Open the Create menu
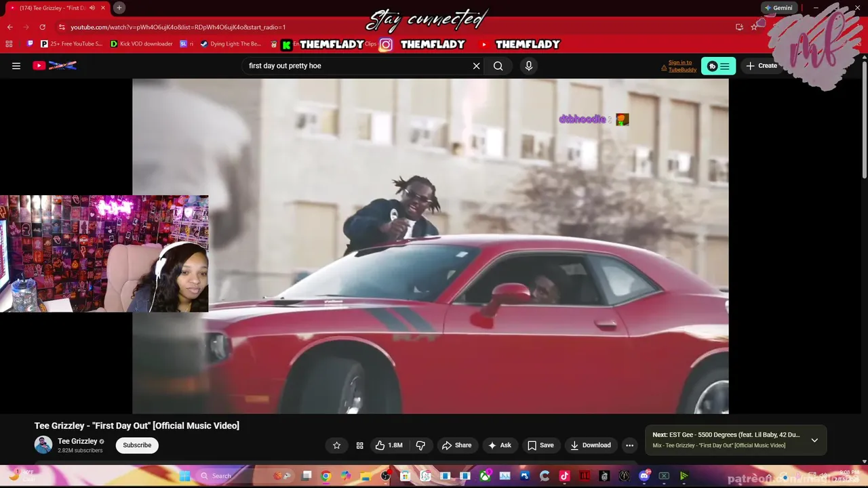 pyautogui.click(x=762, y=66)
